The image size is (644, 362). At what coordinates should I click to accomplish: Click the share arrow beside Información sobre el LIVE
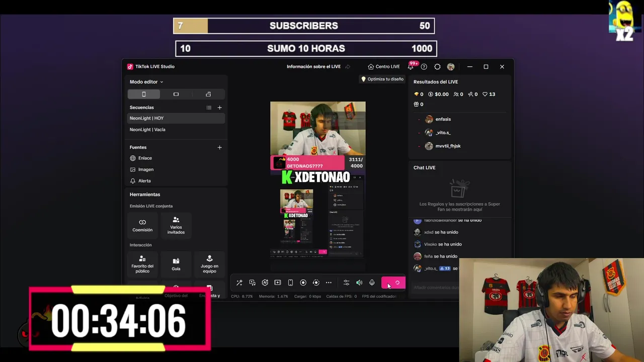[347, 66]
